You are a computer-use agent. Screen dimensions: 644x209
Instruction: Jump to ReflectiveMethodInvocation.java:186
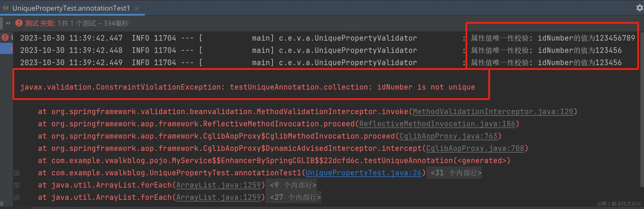coord(437,124)
